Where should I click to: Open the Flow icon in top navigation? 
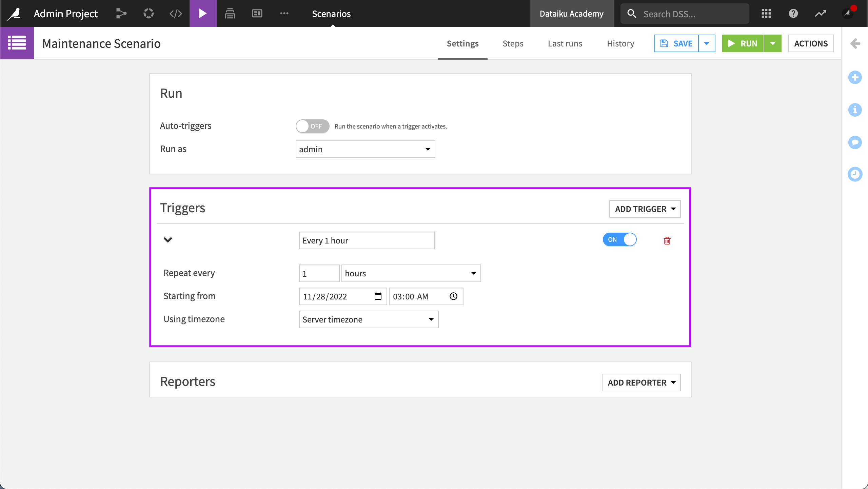[121, 14]
